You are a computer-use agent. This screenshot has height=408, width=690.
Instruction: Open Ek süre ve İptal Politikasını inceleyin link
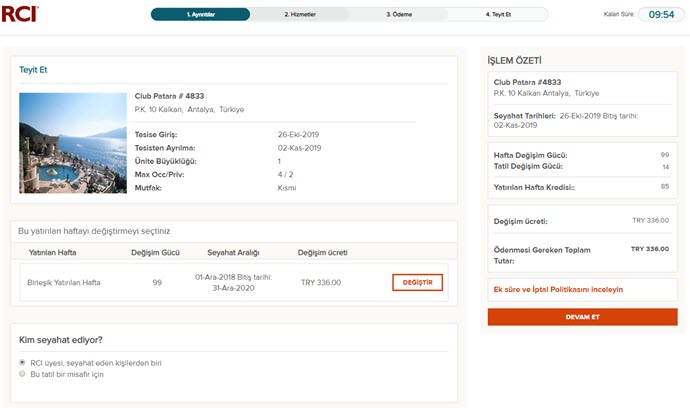coord(558,290)
